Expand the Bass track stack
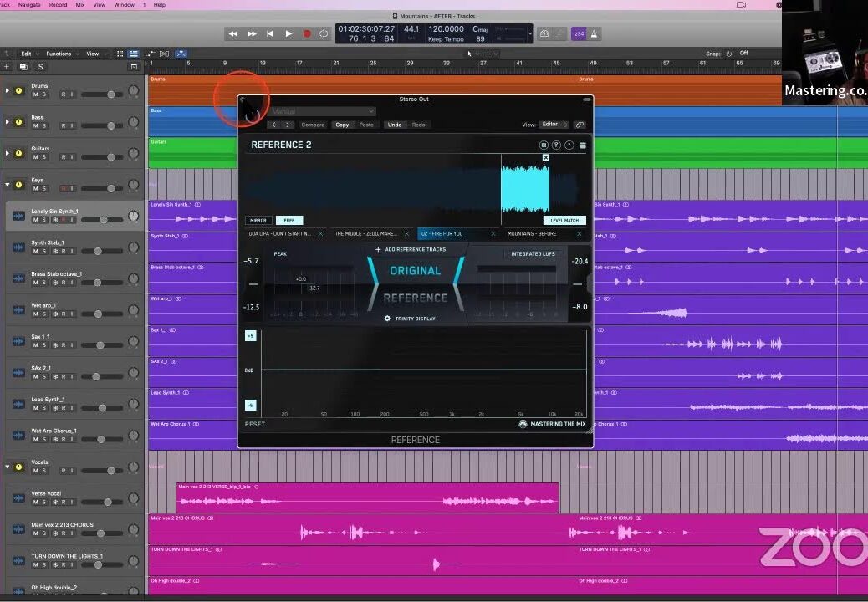Viewport: 868px width, 602px height. coord(8,122)
